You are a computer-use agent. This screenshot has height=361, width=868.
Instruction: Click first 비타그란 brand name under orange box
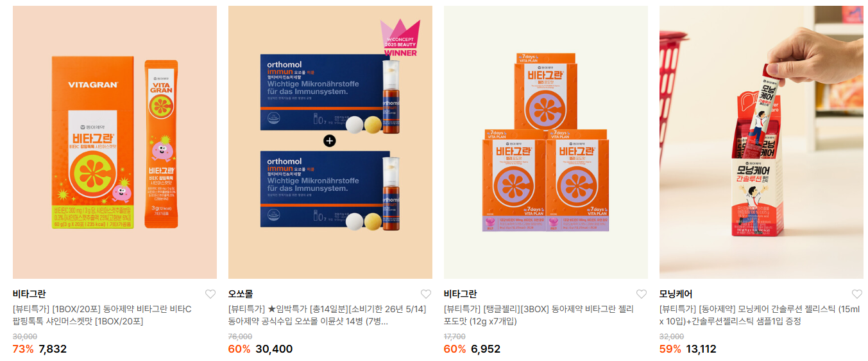point(29,294)
